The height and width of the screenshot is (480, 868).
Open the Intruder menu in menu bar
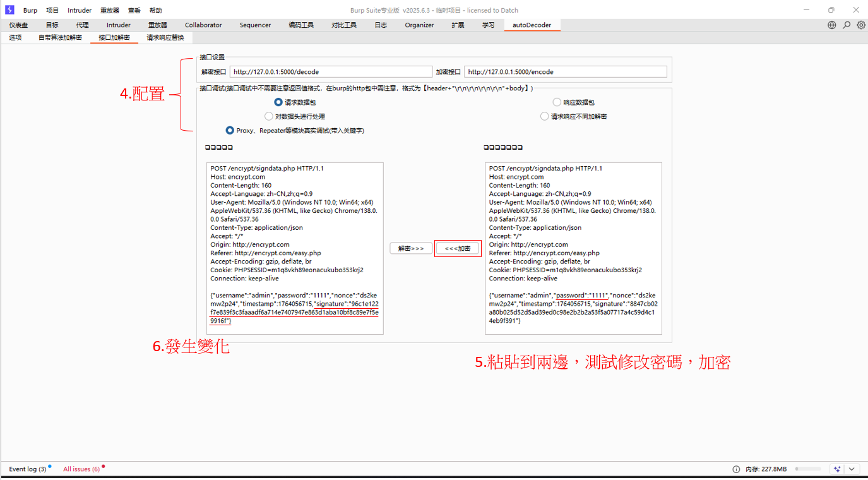(x=80, y=11)
